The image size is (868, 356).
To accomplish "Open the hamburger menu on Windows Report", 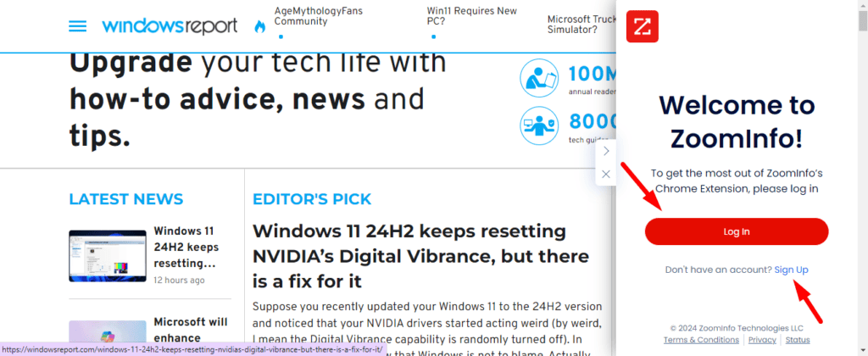I will pyautogui.click(x=77, y=26).
